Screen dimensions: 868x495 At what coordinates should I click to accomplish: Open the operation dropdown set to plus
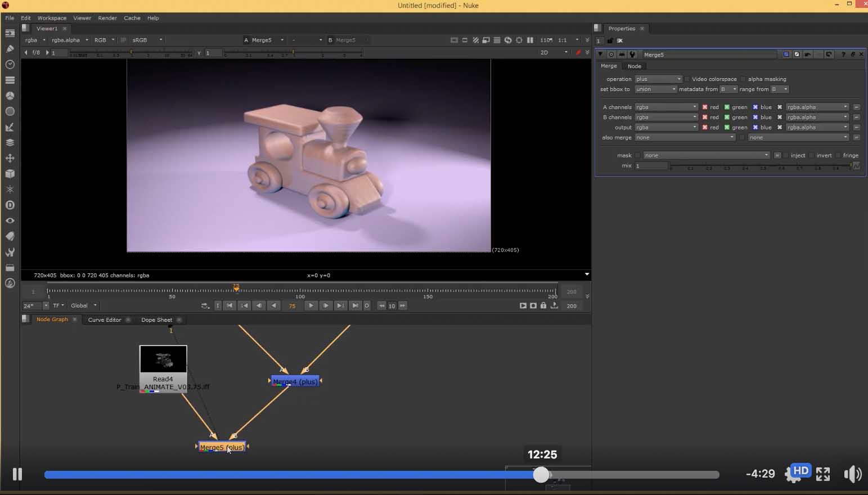658,79
